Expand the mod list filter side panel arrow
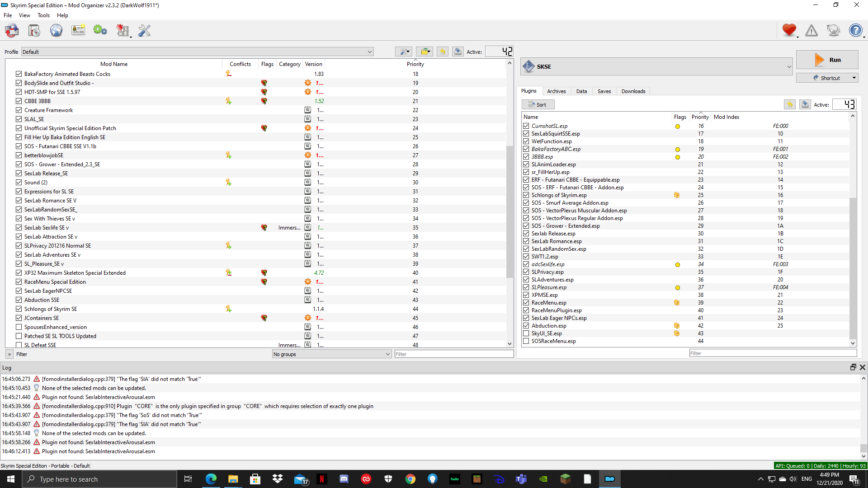 (9, 354)
